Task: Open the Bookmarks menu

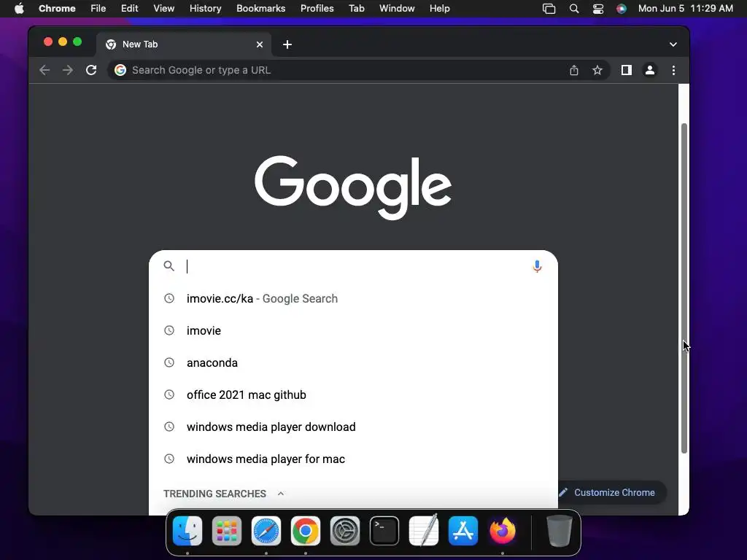Action: pos(260,9)
